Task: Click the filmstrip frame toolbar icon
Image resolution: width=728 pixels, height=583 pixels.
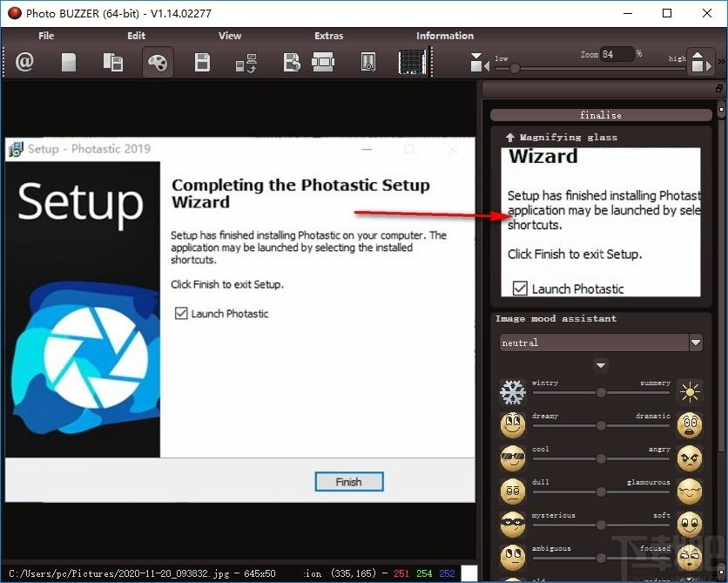Action: point(323,62)
